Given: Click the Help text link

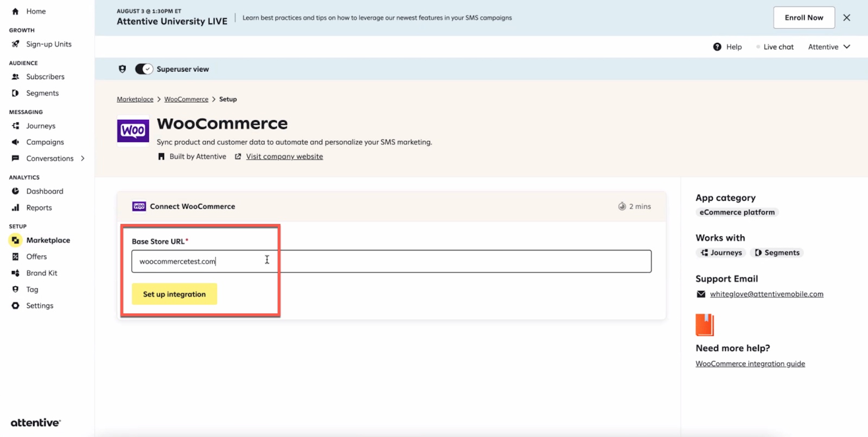Looking at the screenshot, I should (734, 47).
